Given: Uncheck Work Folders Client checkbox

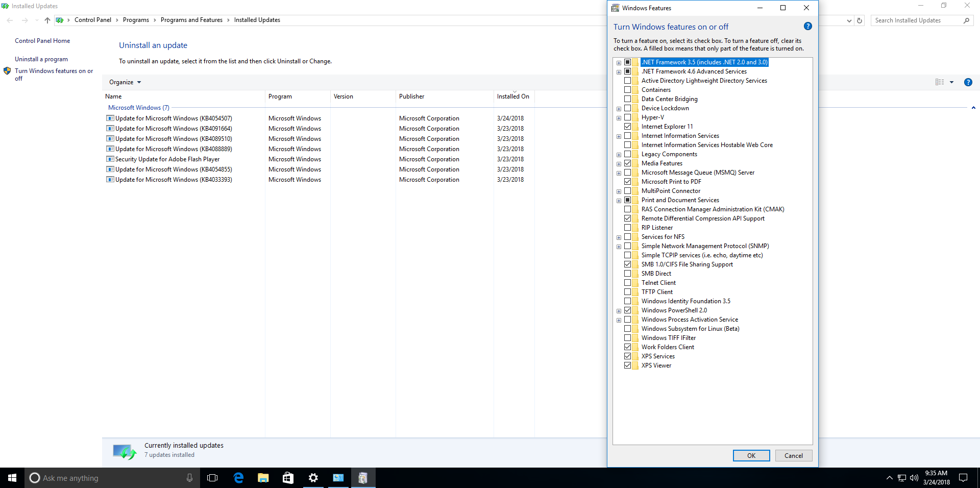Looking at the screenshot, I should 627,347.
